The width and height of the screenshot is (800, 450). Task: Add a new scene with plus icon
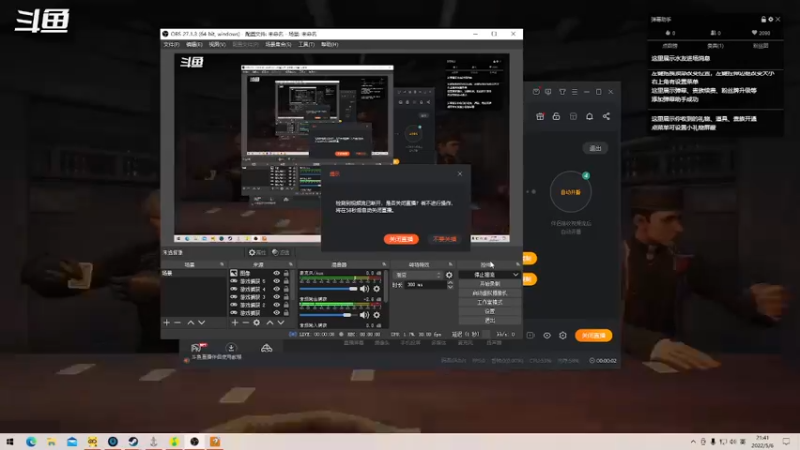click(166, 322)
